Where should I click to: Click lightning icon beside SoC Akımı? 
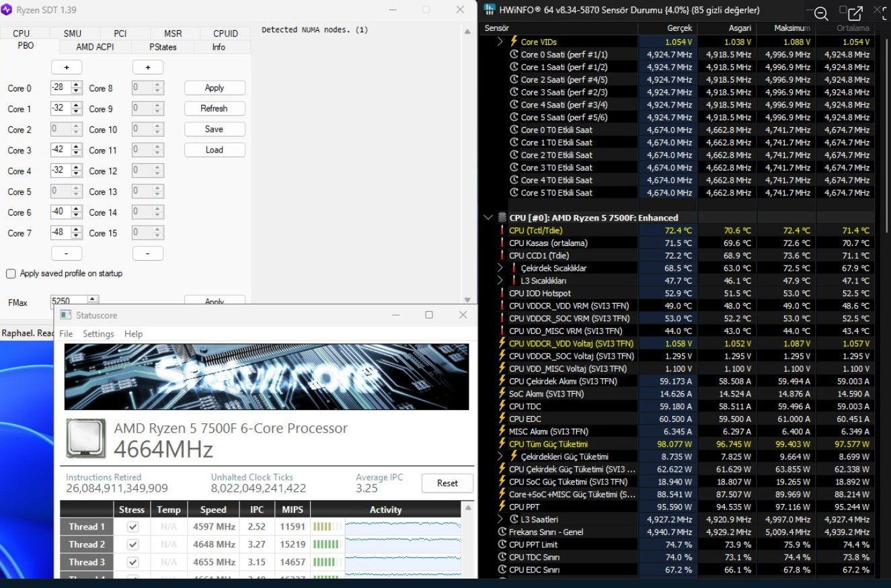[502, 394]
